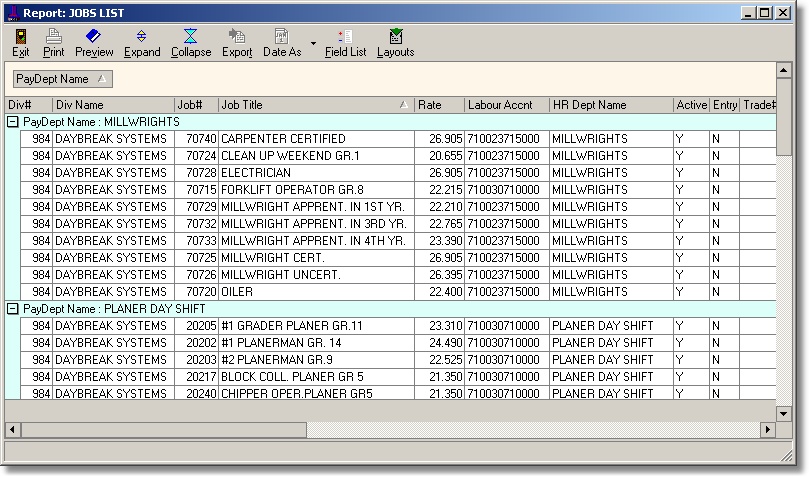This screenshot has width=809, height=478.
Task: Open the Date As dropdown arrow
Action: [313, 43]
